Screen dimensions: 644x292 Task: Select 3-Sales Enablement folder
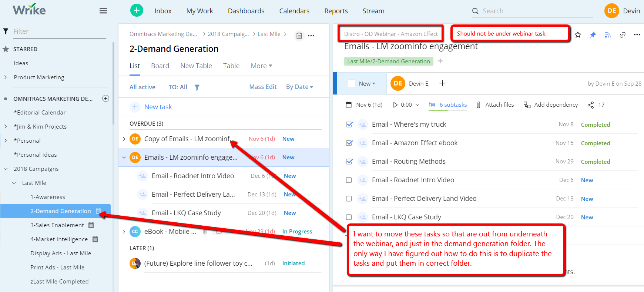pos(57,225)
